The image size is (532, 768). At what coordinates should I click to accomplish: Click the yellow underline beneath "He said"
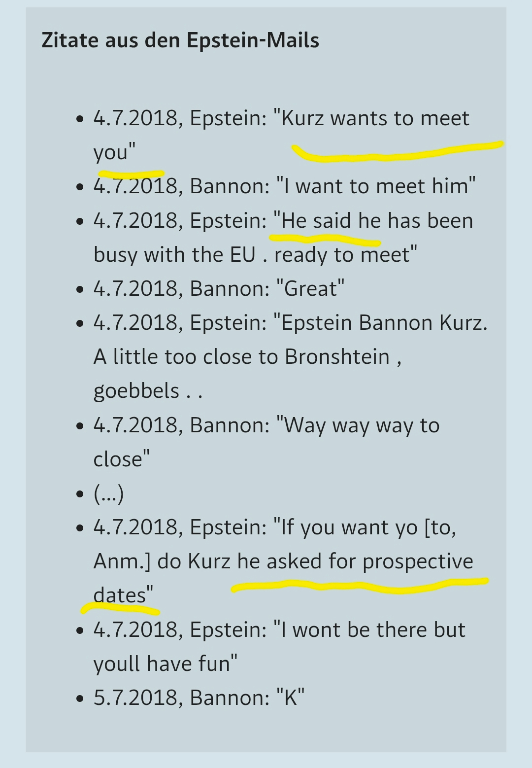(x=325, y=240)
